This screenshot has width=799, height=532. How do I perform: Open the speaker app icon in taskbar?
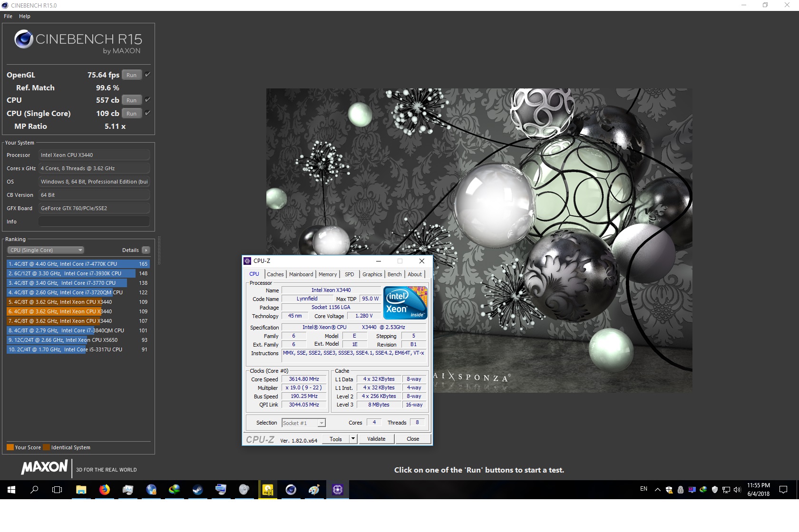[x=244, y=490]
